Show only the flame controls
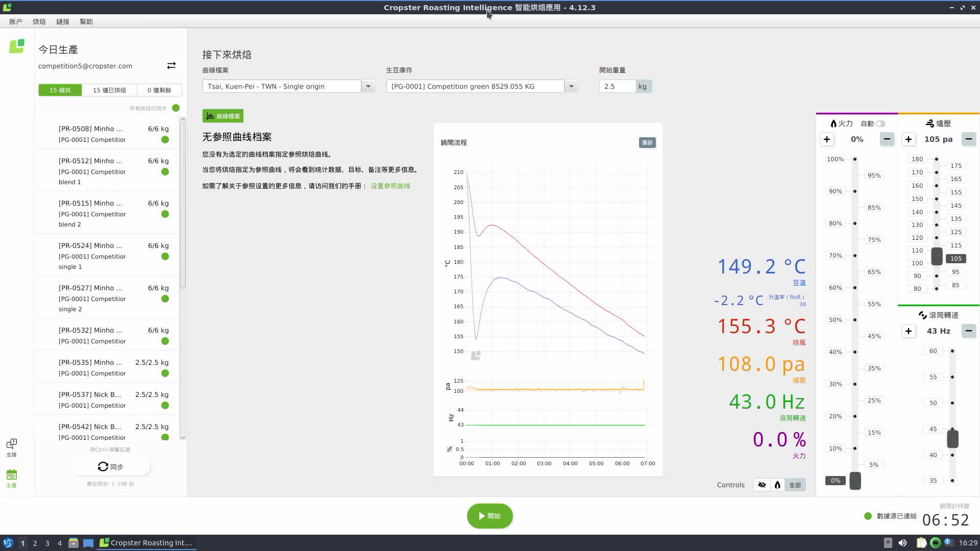This screenshot has height=551, width=980. tap(777, 485)
